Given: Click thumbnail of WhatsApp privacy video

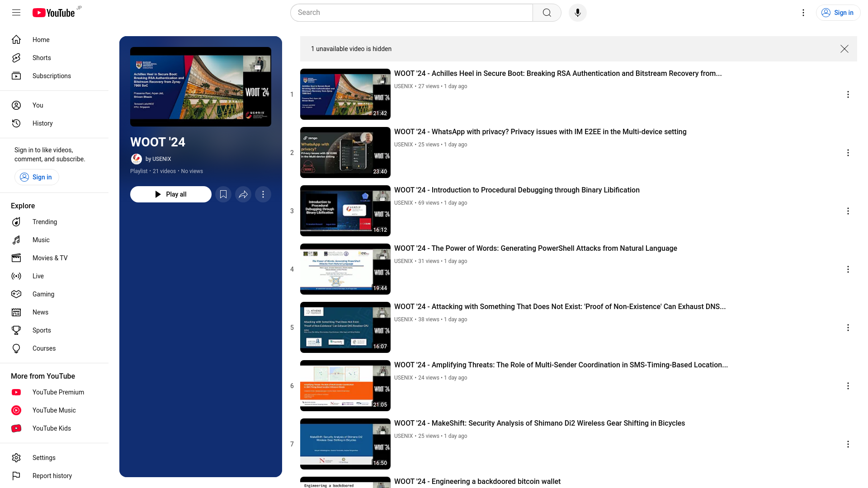Looking at the screenshot, I should pos(345,152).
